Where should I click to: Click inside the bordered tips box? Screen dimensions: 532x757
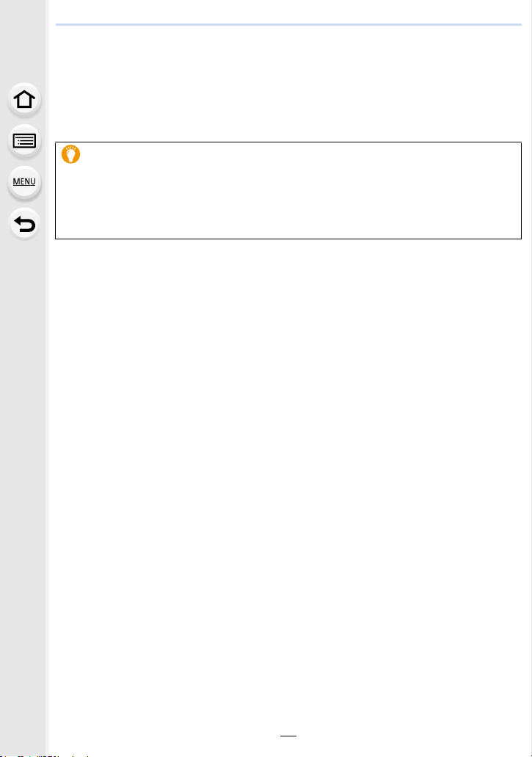pos(288,191)
